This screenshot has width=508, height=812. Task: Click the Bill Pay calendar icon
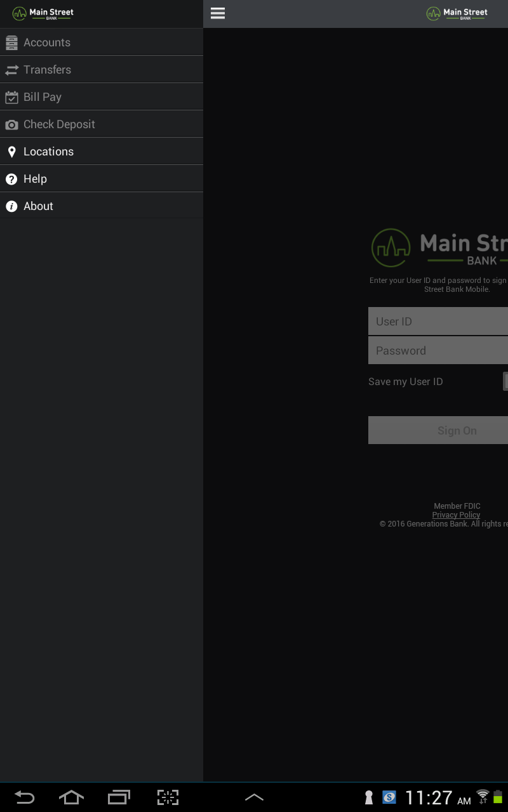pyautogui.click(x=11, y=96)
